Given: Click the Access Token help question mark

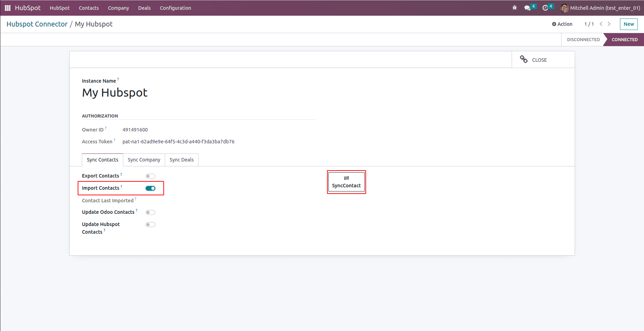Looking at the screenshot, I should click(114, 140).
